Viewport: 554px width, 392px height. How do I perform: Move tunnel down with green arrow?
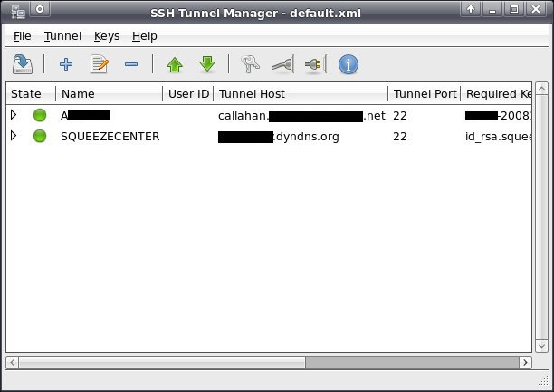click(207, 64)
